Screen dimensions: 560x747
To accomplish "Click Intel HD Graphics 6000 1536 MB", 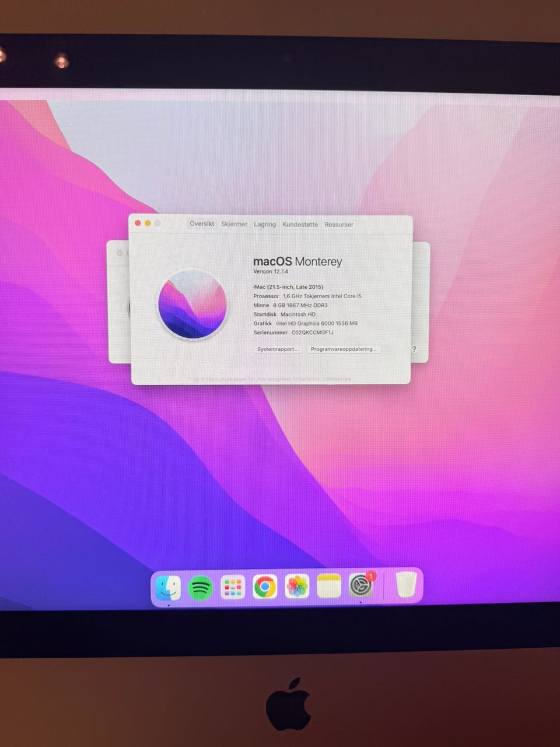I will pos(317,323).
